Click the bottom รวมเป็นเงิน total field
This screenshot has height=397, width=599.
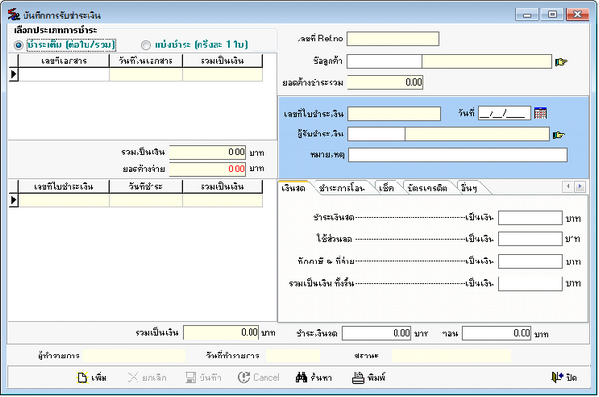(221, 333)
